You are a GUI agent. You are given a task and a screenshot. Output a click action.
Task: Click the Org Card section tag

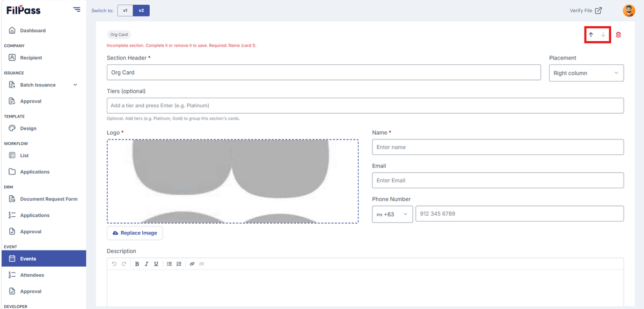119,35
